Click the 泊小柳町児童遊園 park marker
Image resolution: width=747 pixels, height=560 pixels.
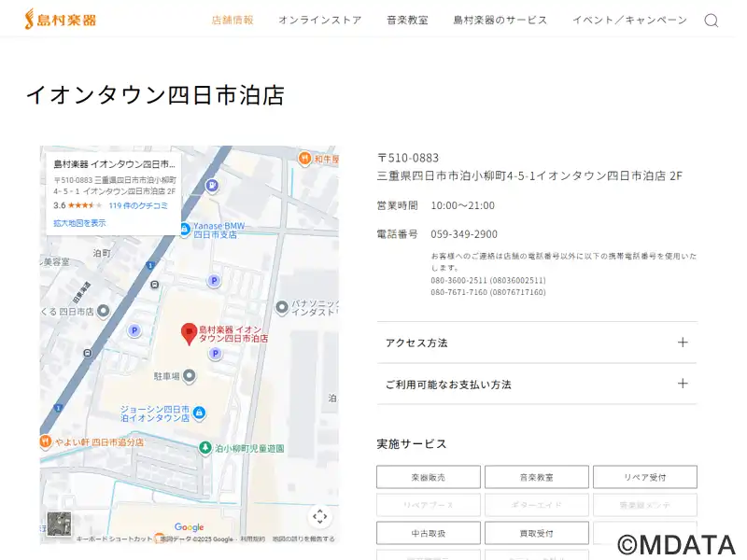204,448
